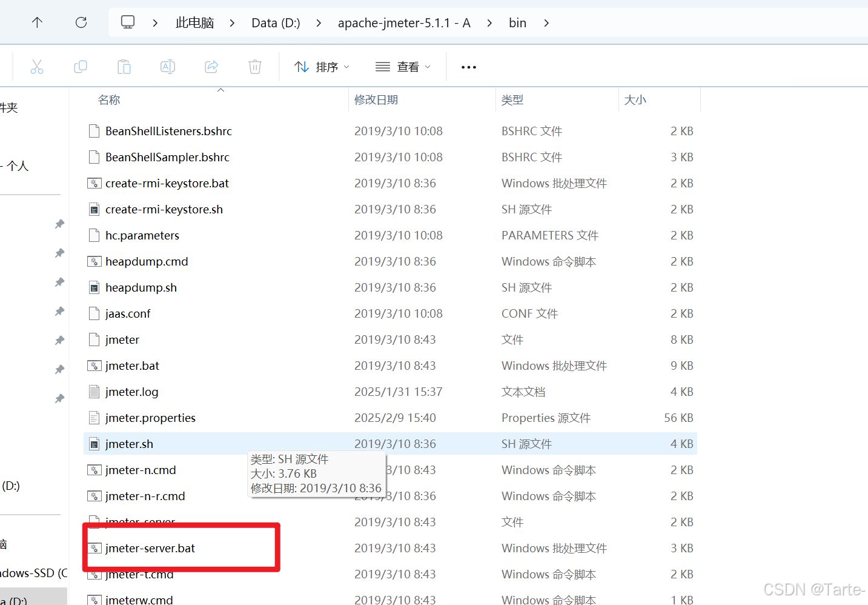Click the icon of jmeter-n-r.cmd
This screenshot has height=605, width=868.
point(94,496)
